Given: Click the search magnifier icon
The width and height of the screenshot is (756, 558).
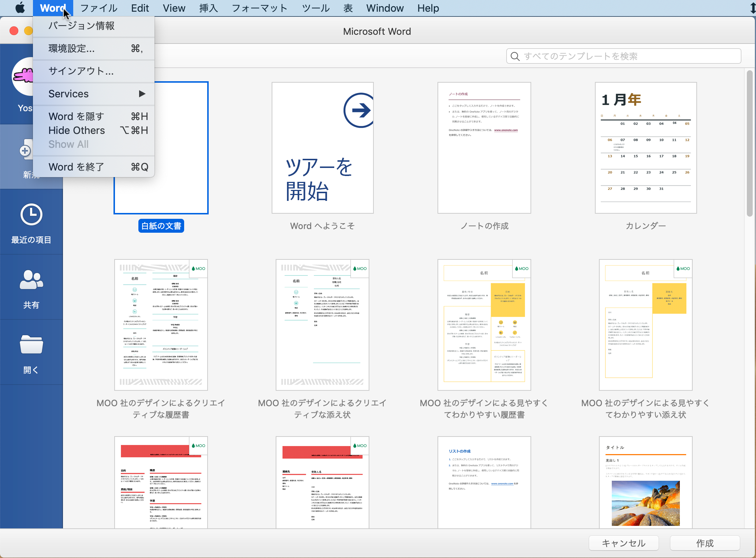Looking at the screenshot, I should [515, 56].
